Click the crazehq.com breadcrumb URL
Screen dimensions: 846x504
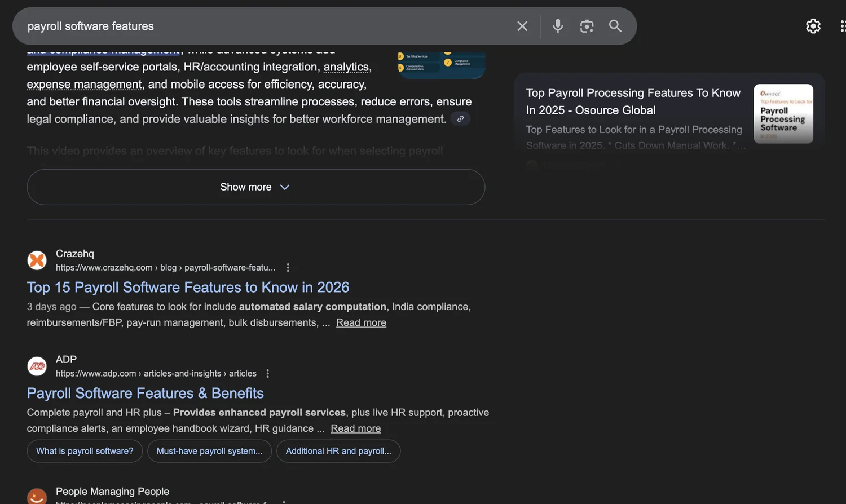[x=165, y=268]
